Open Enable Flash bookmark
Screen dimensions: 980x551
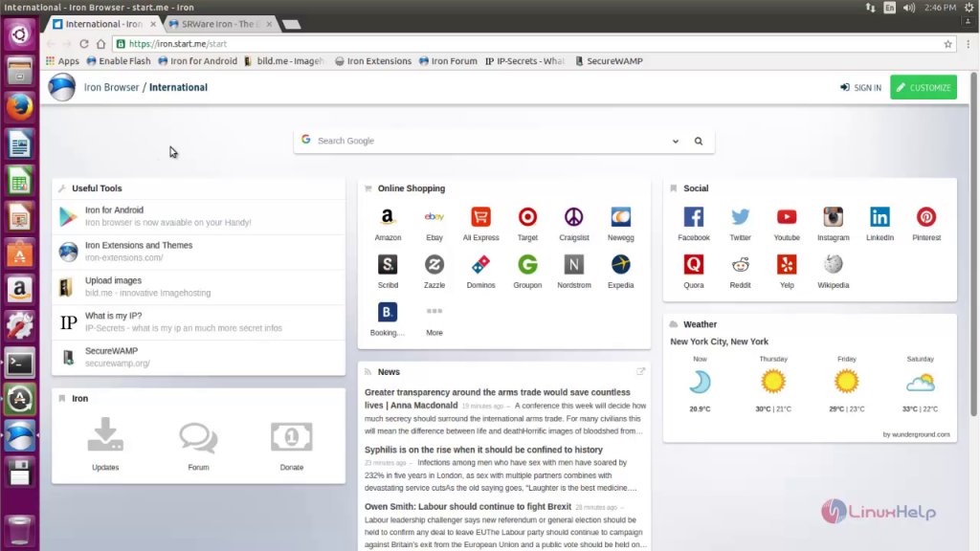tap(118, 61)
